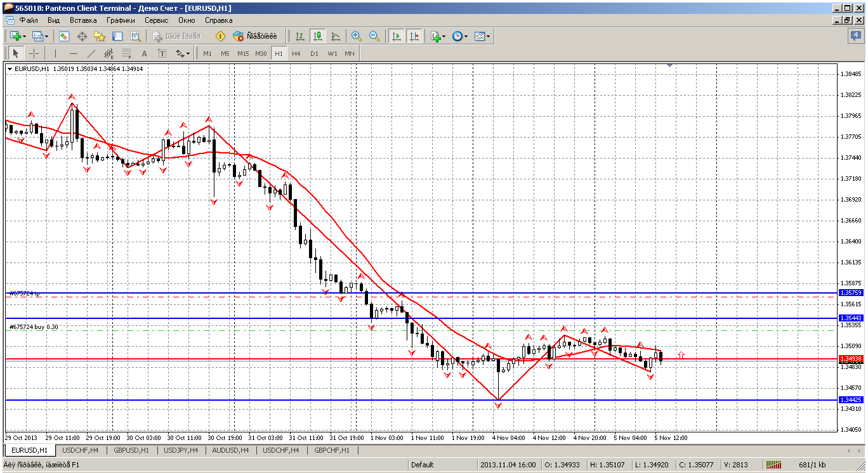
Task: Select the trendline drawing tool
Action: tap(91, 53)
